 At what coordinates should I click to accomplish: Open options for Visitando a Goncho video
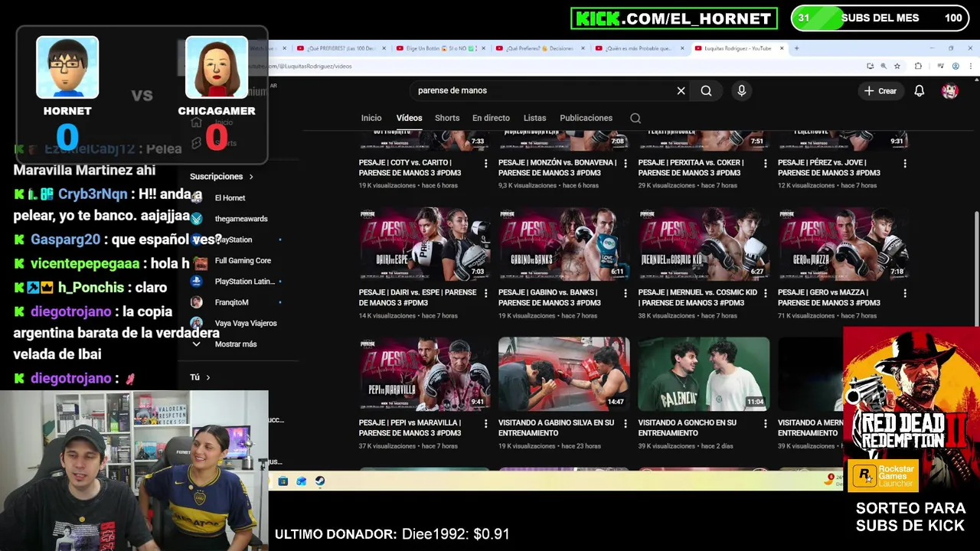click(765, 423)
